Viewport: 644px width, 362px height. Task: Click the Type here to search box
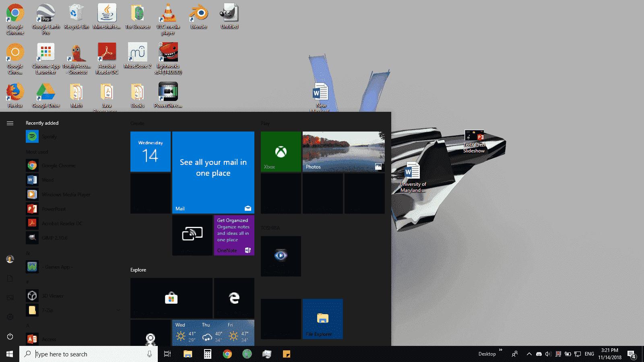(x=89, y=354)
